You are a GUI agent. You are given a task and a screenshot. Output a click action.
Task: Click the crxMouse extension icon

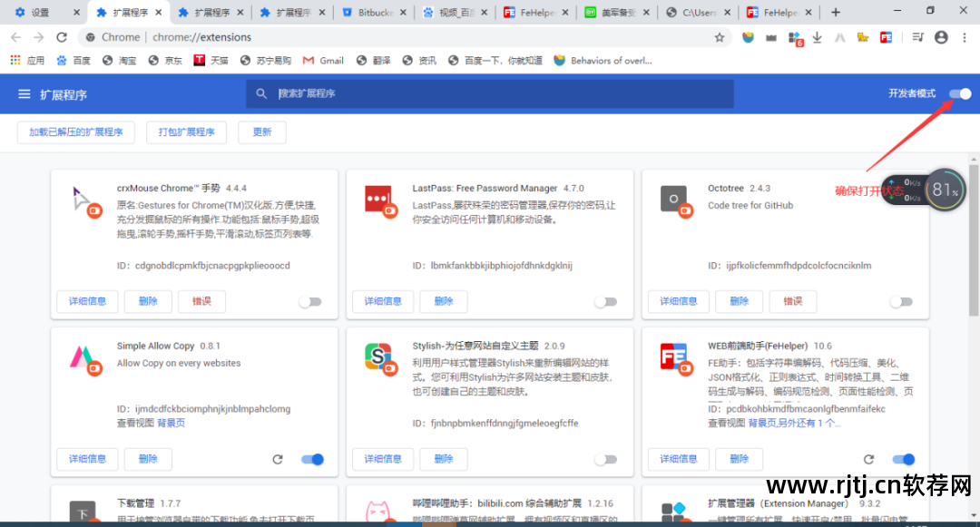(85, 201)
